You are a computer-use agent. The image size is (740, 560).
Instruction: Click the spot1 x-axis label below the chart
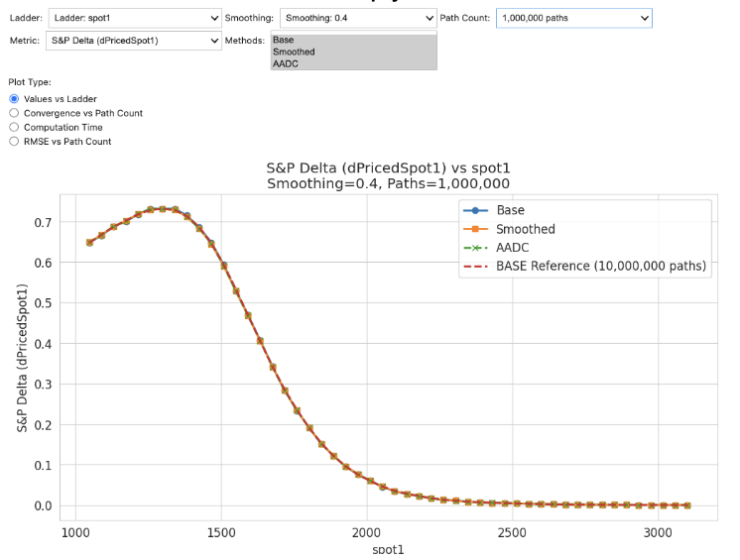388,549
